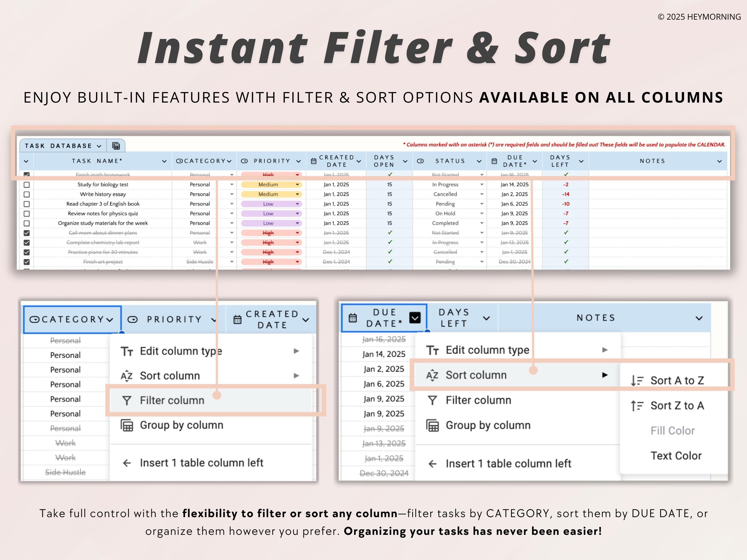Click Group by column table icon, left menu
Viewport: 747px width, 560px height.
point(127,425)
